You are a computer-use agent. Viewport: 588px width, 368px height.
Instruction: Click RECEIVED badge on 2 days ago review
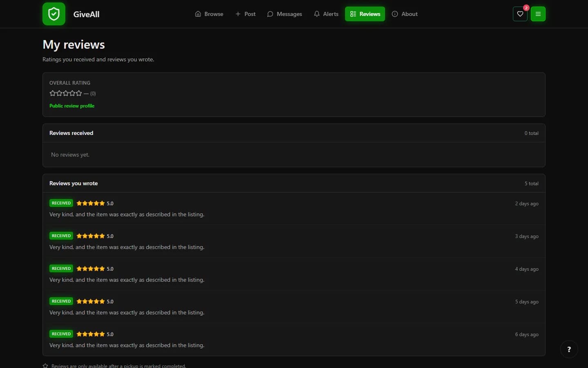[61, 203]
